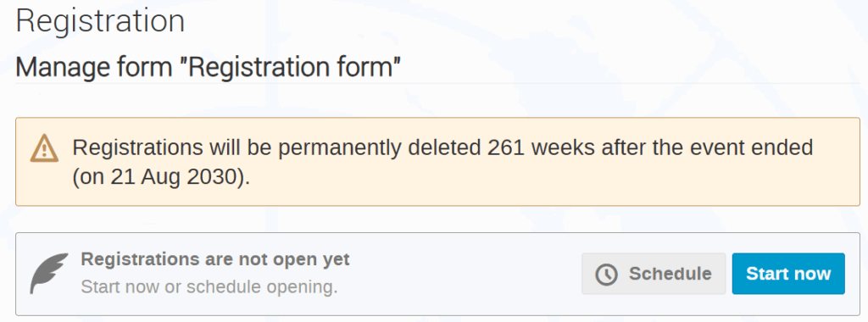The height and width of the screenshot is (322, 868).
Task: Click the permanent deletion warning message text
Action: pyautogui.click(x=442, y=162)
